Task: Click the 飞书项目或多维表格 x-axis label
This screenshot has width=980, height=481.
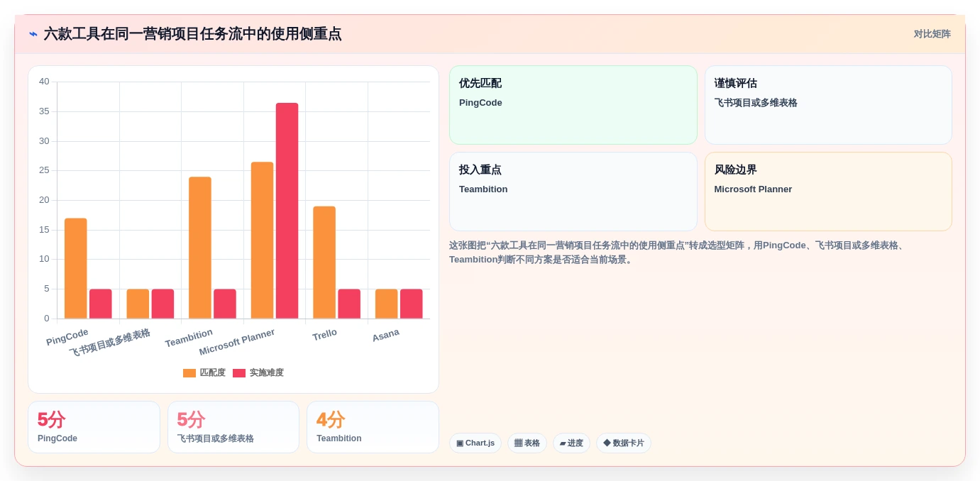Action: click(x=110, y=342)
